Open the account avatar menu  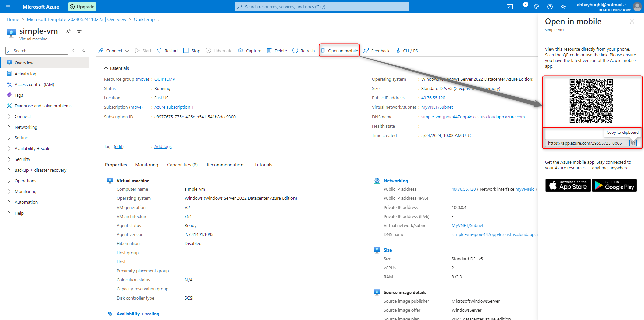637,7
